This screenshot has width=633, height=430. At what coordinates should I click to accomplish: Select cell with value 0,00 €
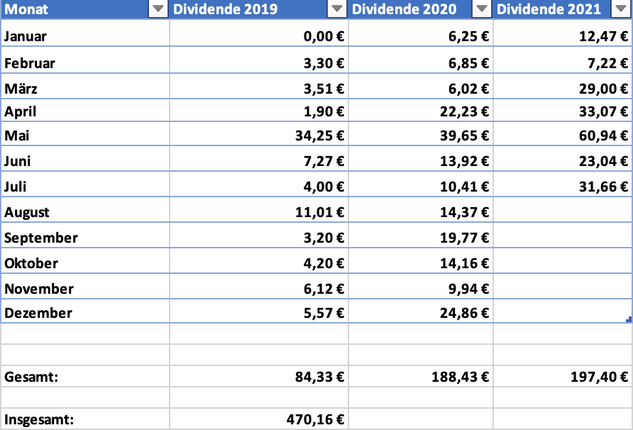[259, 33]
